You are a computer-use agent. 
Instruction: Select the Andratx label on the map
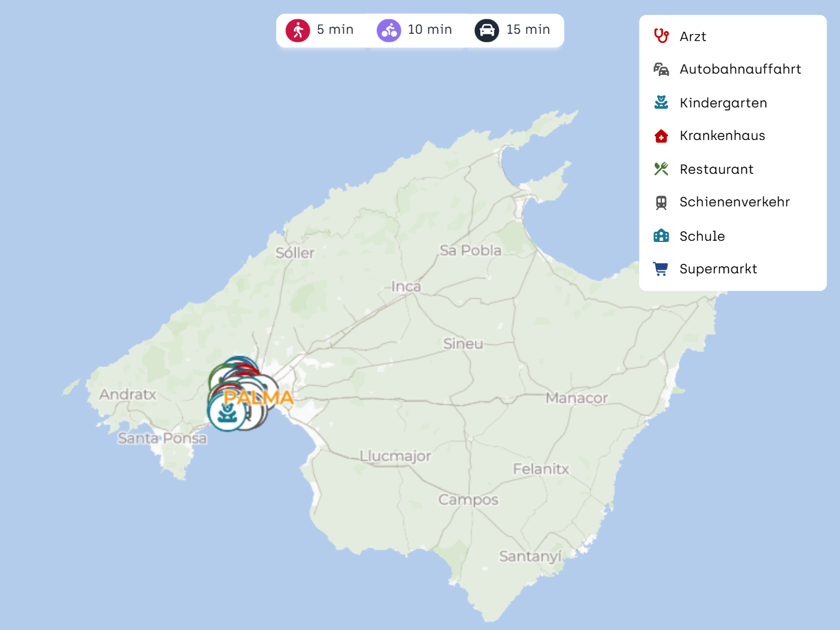128,395
